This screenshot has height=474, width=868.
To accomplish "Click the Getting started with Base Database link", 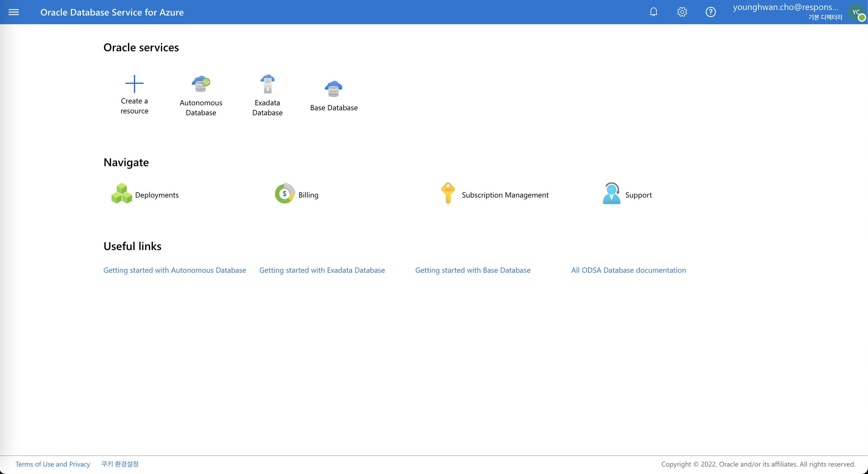I will point(473,270).
